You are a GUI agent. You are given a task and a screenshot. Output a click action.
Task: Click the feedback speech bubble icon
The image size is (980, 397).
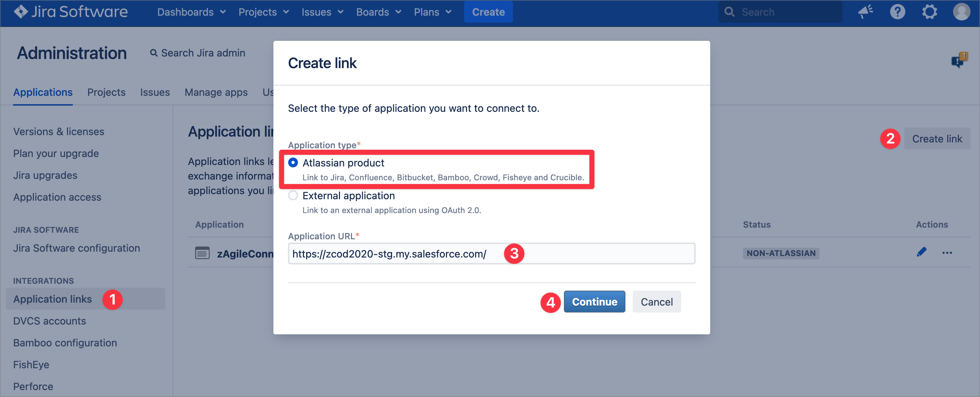tap(958, 61)
